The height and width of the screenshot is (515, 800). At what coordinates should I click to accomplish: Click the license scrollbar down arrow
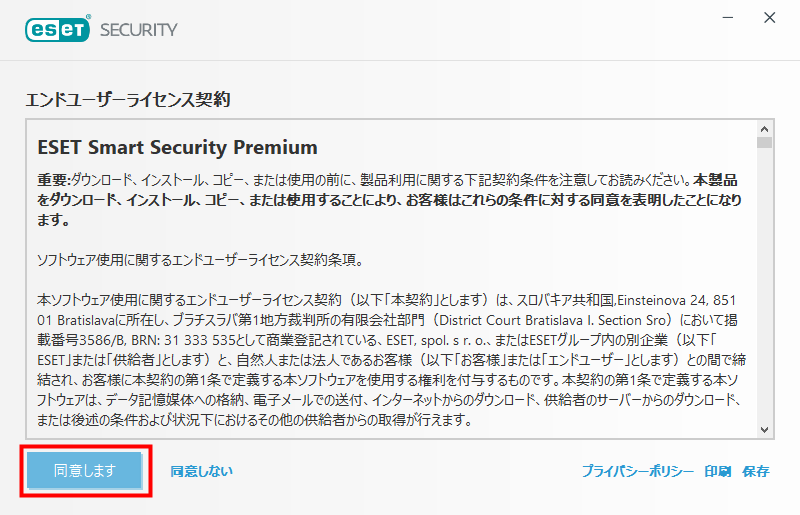(x=764, y=430)
